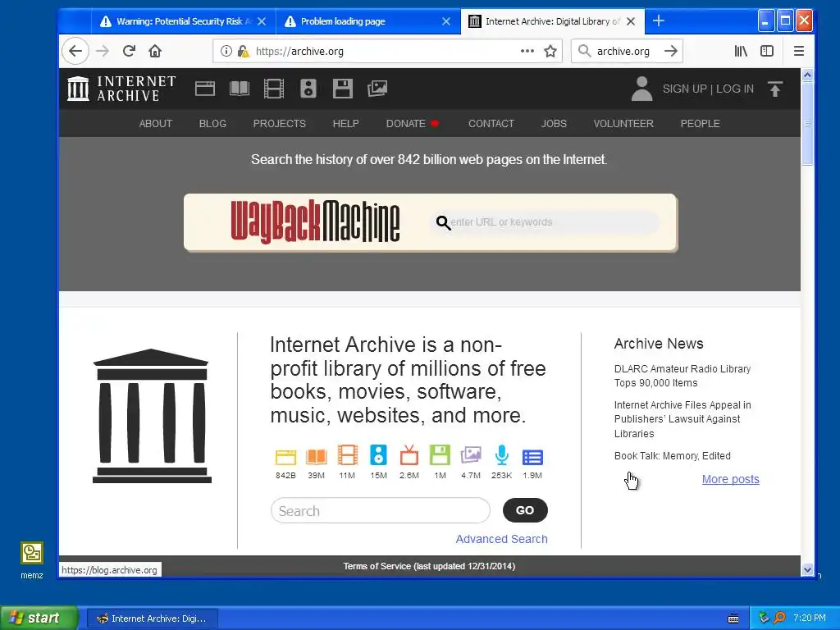The image size is (840, 630).
Task: Open the Library bookshelf icon in toolbar
Action: click(741, 52)
